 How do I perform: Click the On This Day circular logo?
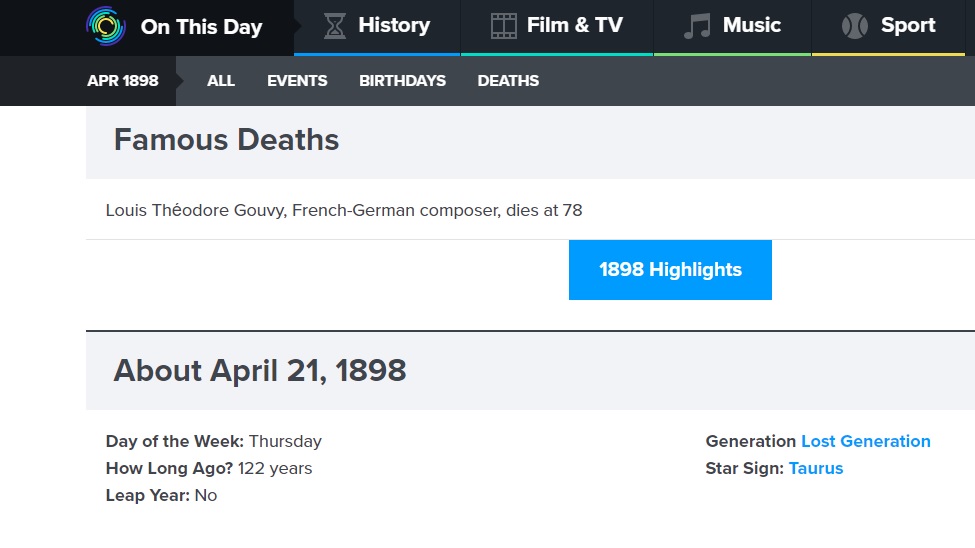[106, 27]
